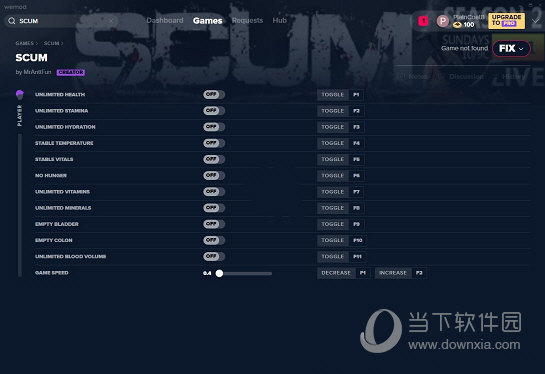This screenshot has width=545, height=374.
Task: Open the History tab
Action: point(511,76)
